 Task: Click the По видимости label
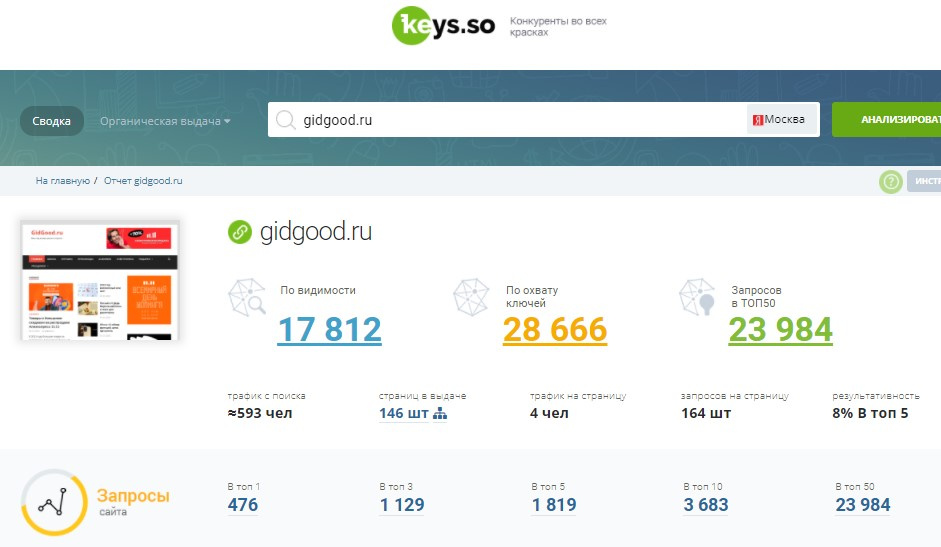[318, 290]
